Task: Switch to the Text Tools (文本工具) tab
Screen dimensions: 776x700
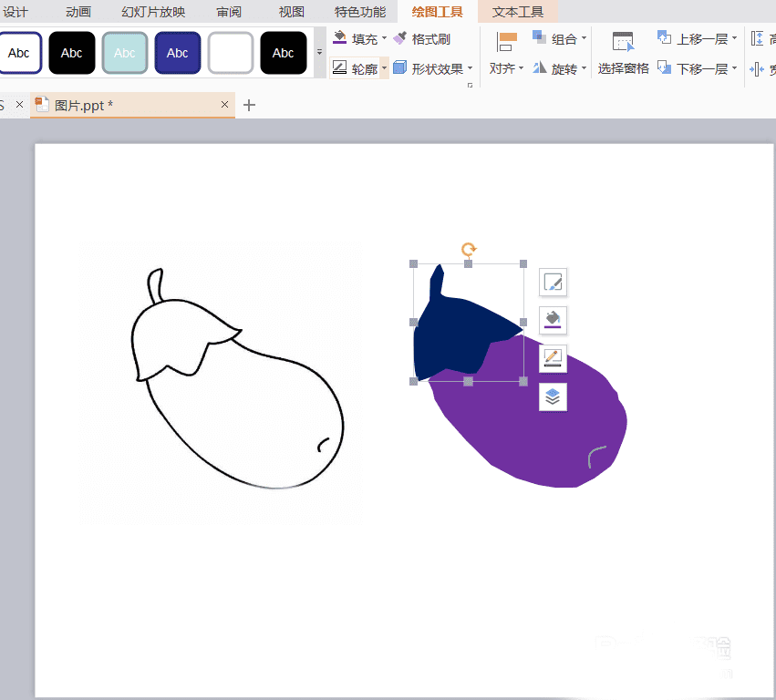Action: 518,11
